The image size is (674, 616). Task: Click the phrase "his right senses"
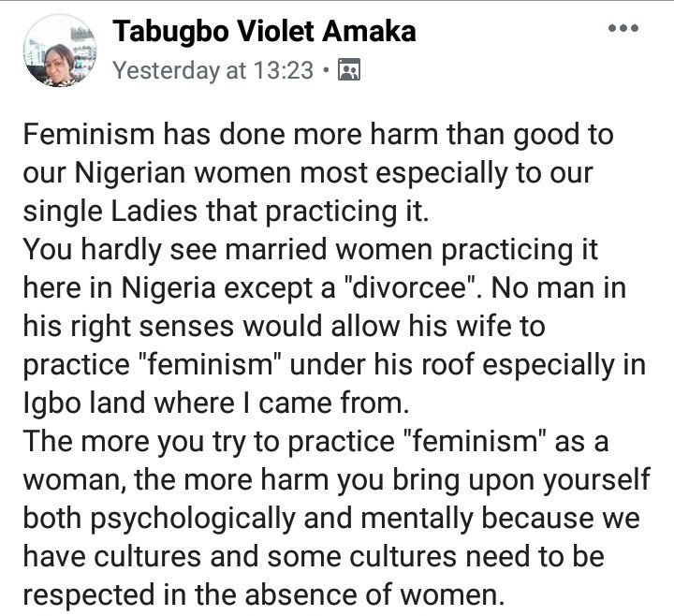129,326
